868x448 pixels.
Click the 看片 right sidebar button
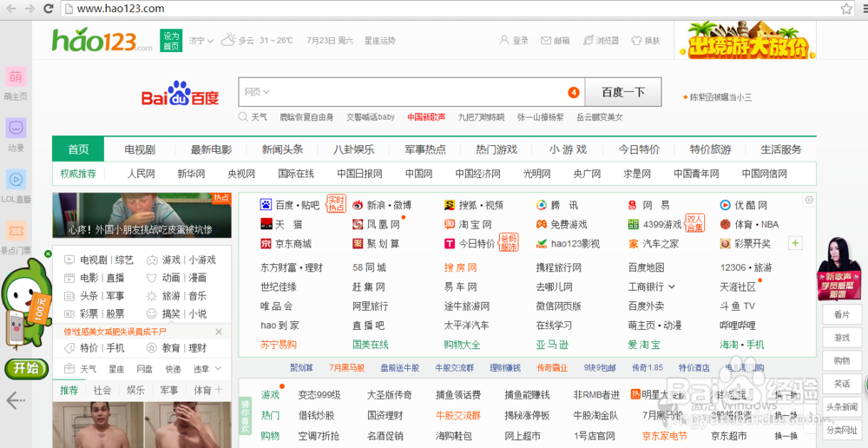[842, 314]
